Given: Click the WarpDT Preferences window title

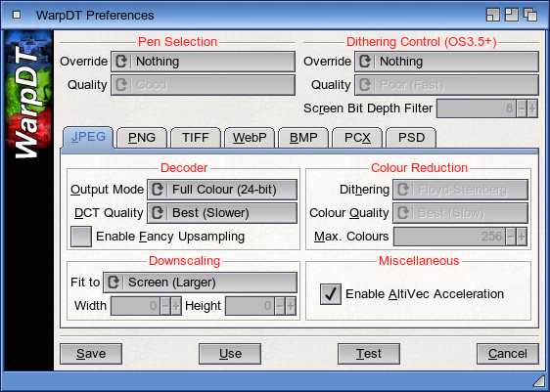Looking at the screenshot, I should click(95, 16).
